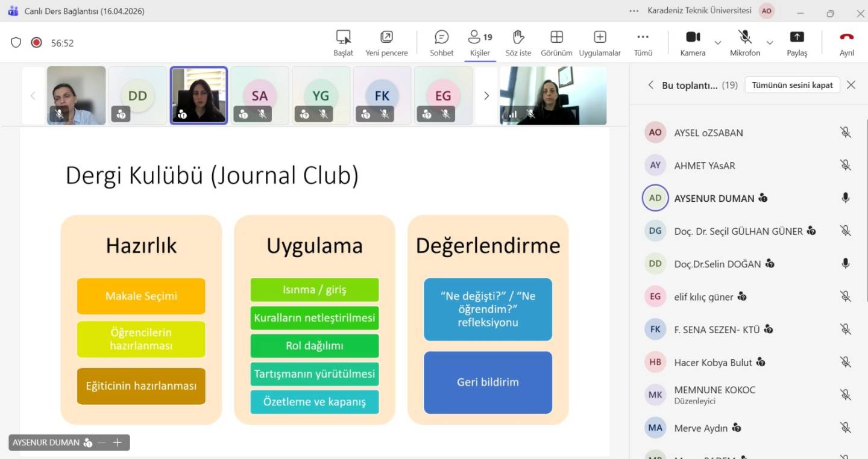Viewport: 868px width, 459px height.
Task: Open Uygulamalar apps menu
Action: 599,38
